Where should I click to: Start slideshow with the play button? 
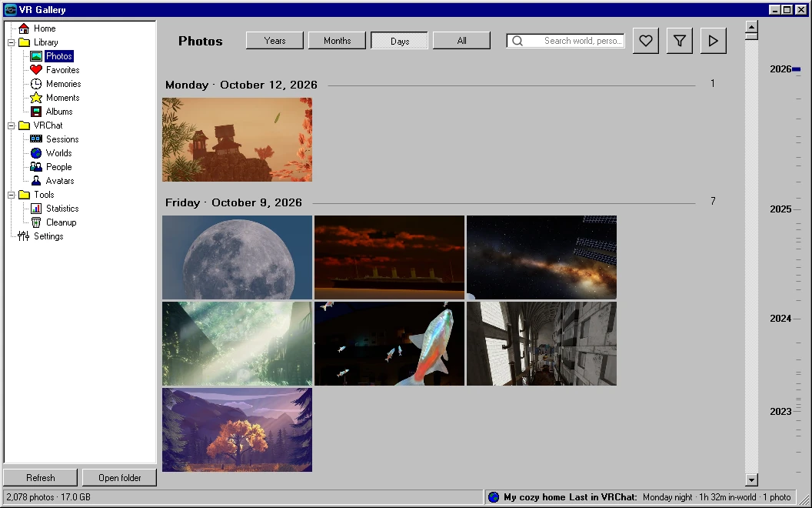pos(713,41)
